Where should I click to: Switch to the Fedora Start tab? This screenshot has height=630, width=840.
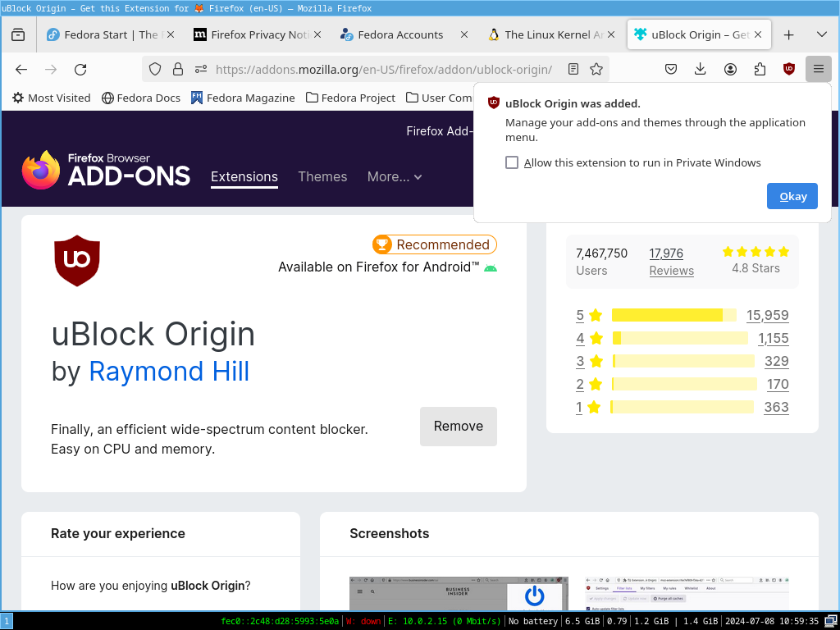coord(111,34)
